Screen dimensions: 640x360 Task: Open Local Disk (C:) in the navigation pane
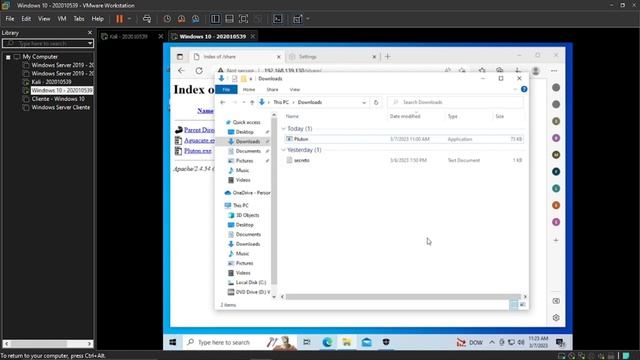[251, 282]
